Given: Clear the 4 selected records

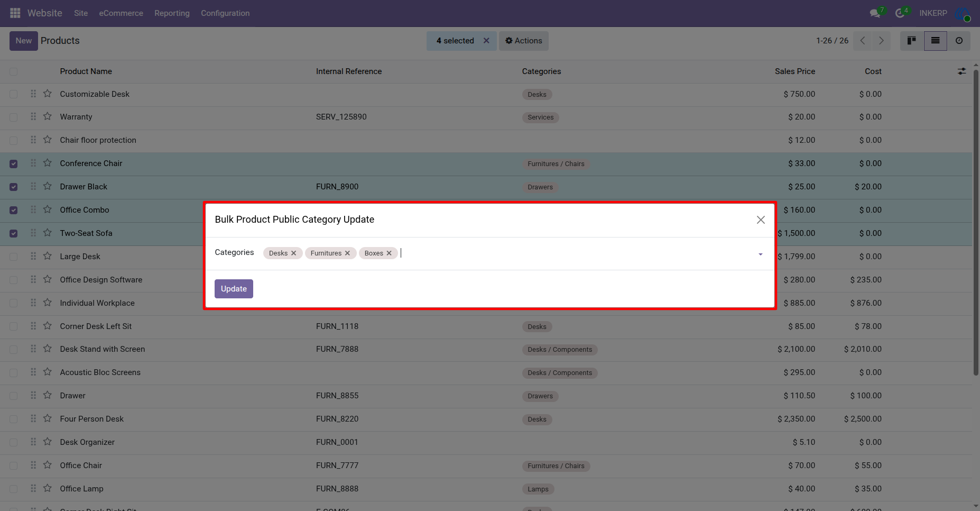Looking at the screenshot, I should pos(486,41).
